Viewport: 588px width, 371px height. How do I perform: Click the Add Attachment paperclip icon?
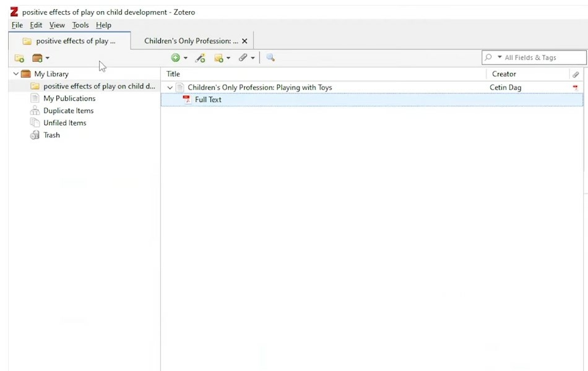tap(243, 58)
